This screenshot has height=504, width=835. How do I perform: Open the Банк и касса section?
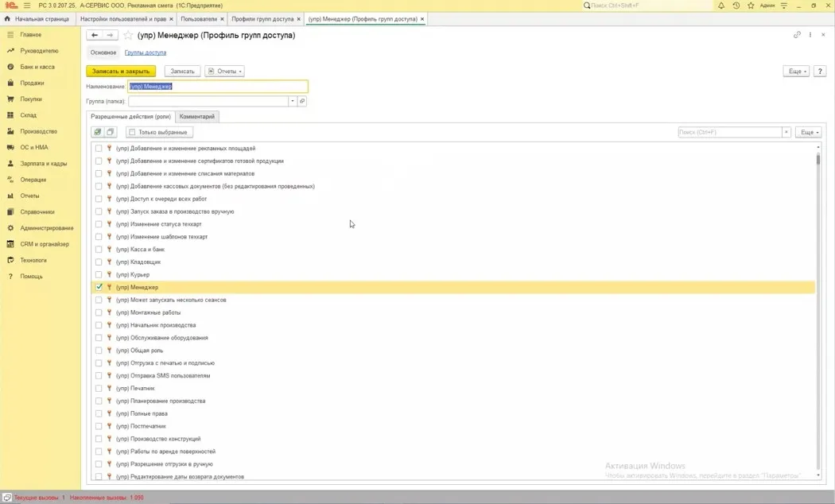37,67
